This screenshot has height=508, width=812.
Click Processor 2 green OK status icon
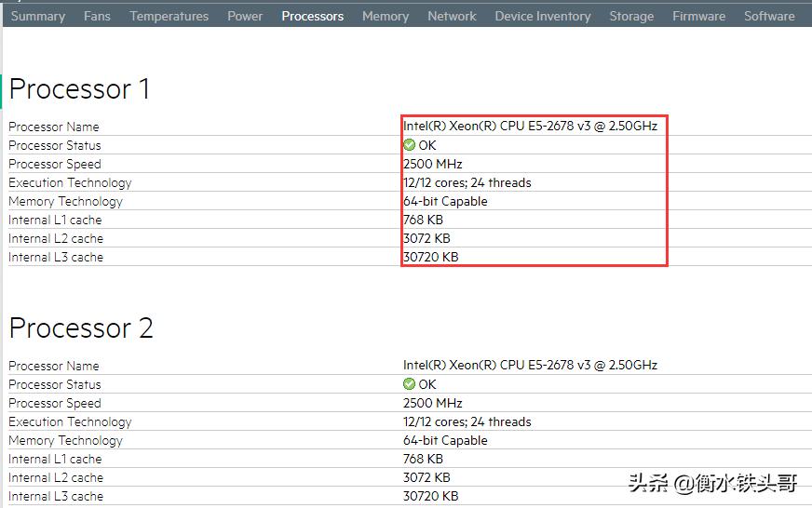[409, 384]
